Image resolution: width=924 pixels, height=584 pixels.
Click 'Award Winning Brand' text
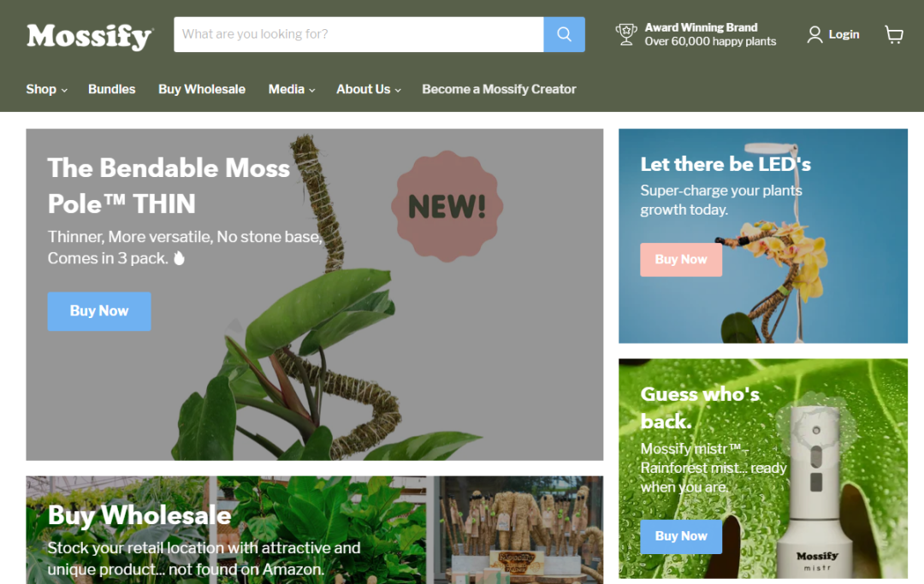pyautogui.click(x=702, y=27)
